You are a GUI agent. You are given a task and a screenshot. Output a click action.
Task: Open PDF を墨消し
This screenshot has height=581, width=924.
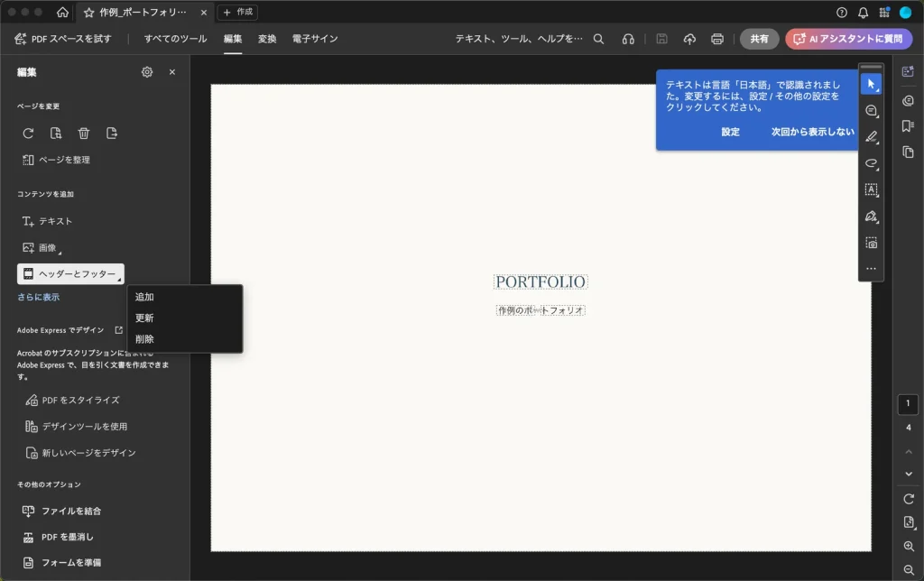click(58, 537)
